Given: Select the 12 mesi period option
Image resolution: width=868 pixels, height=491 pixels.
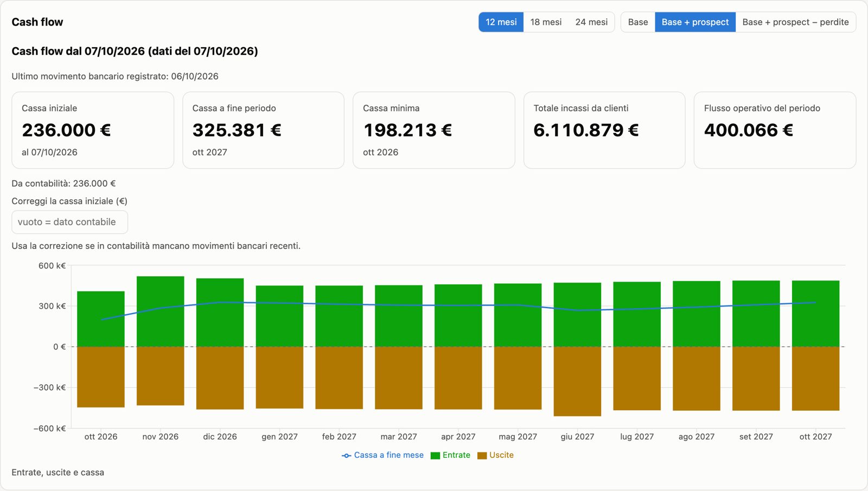Looking at the screenshot, I should (x=501, y=22).
